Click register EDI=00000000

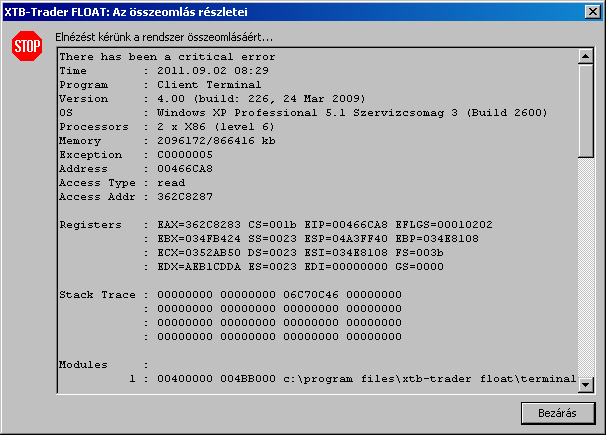(x=346, y=267)
